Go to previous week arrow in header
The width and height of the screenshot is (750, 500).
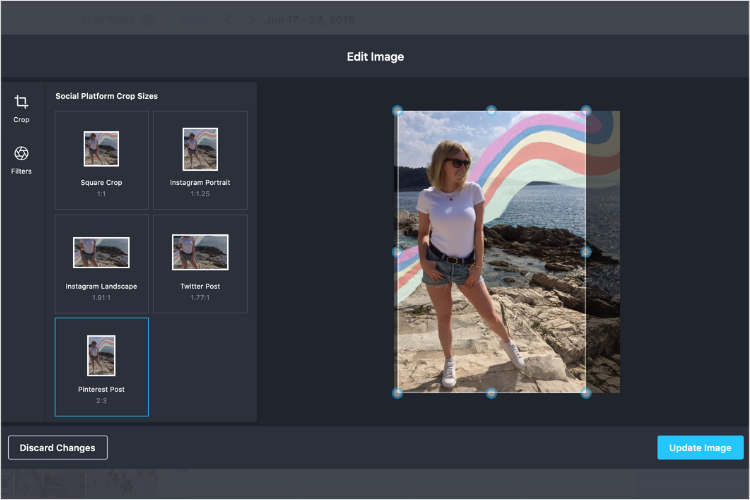(228, 19)
